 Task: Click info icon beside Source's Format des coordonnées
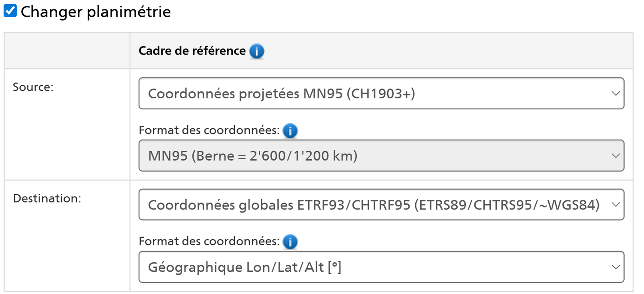290,130
